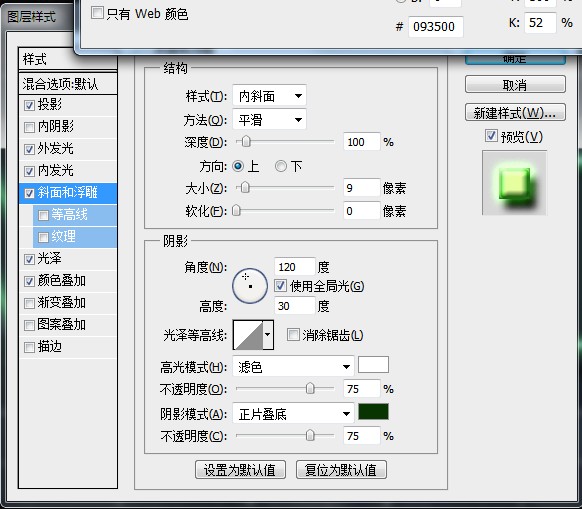This screenshot has height=509, width=582.
Task: Enable the 纹理 texture checkbox
Action: pos(43,237)
